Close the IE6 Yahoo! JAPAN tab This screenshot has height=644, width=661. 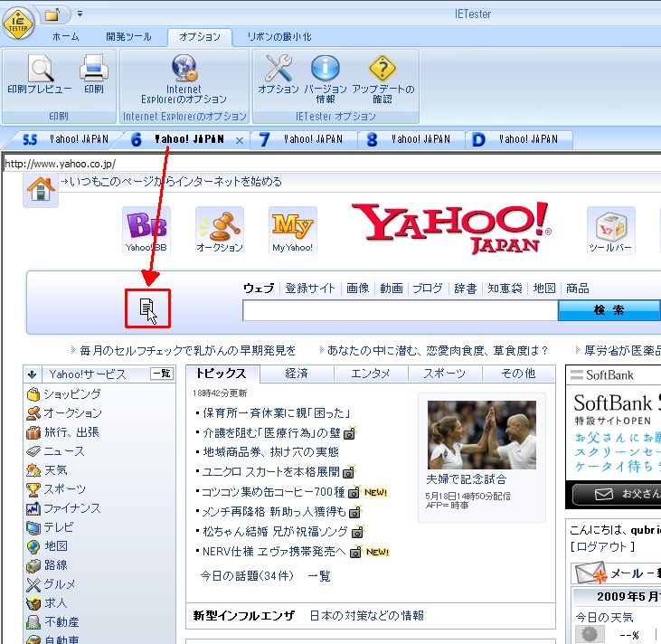coord(240,141)
